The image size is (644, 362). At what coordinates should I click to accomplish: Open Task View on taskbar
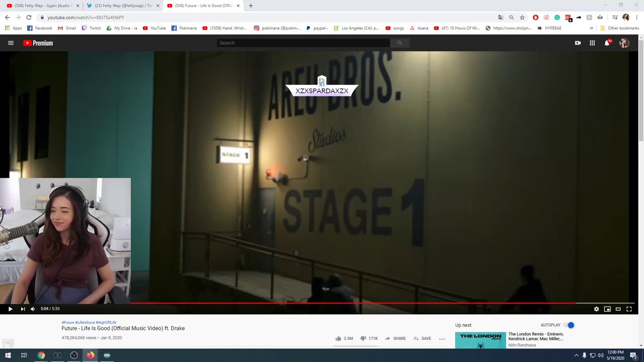pos(24,355)
